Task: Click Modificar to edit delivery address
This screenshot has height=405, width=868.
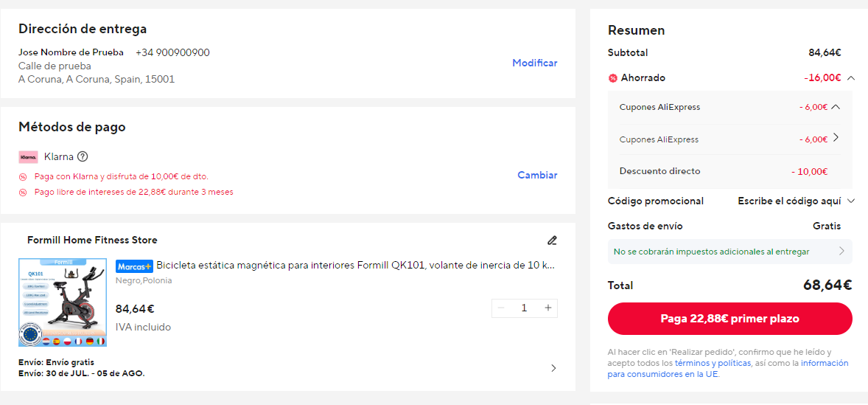Action: click(x=534, y=63)
